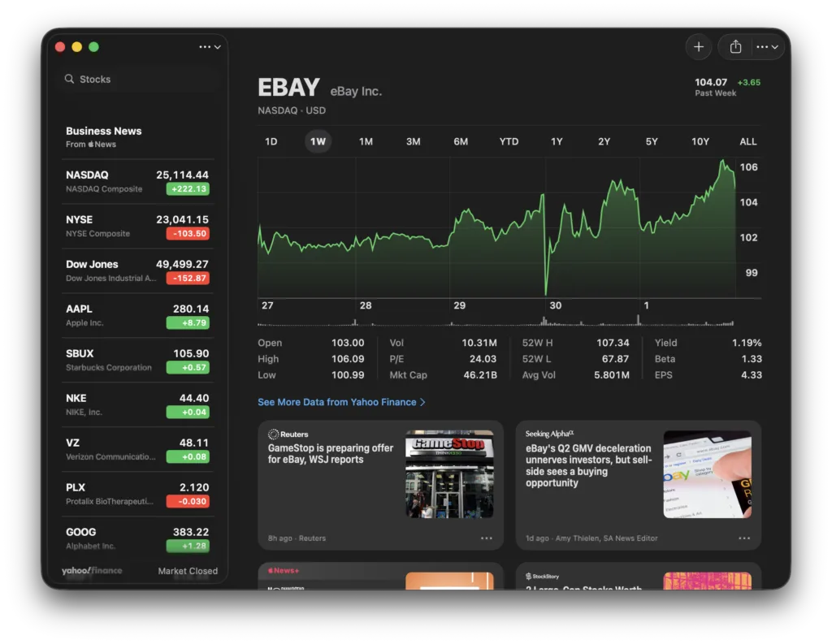Toggle PLX -0.030 change badge

pos(188,501)
